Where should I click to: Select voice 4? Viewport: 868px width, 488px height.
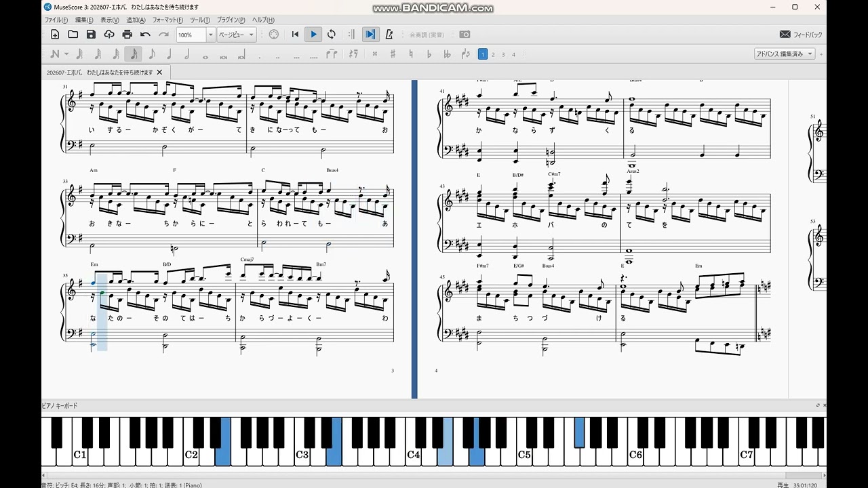coord(513,54)
